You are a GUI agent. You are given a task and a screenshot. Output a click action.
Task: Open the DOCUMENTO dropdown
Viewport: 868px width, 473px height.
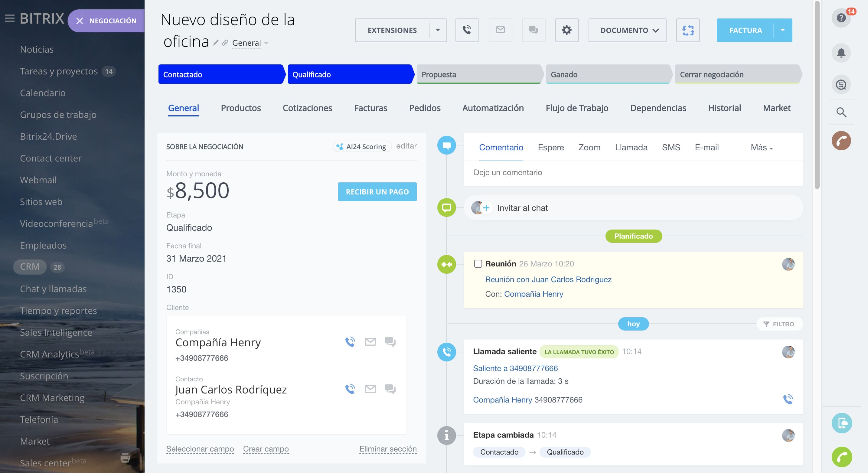(627, 30)
